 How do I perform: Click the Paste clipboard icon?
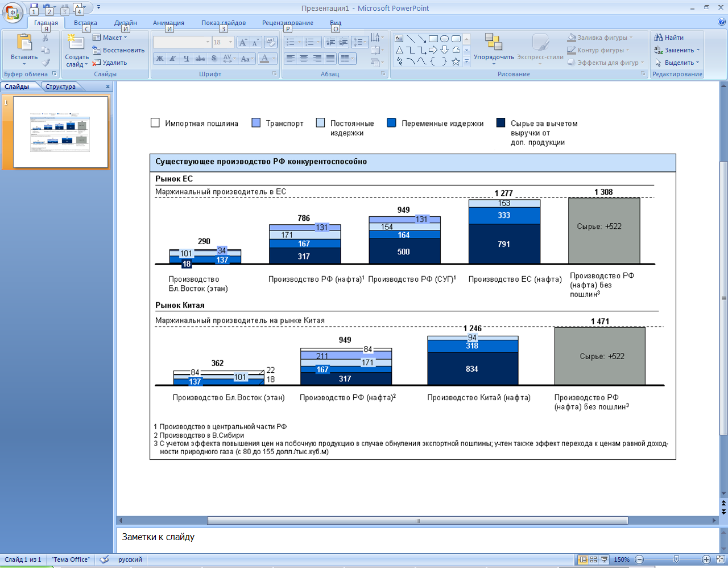(24, 43)
